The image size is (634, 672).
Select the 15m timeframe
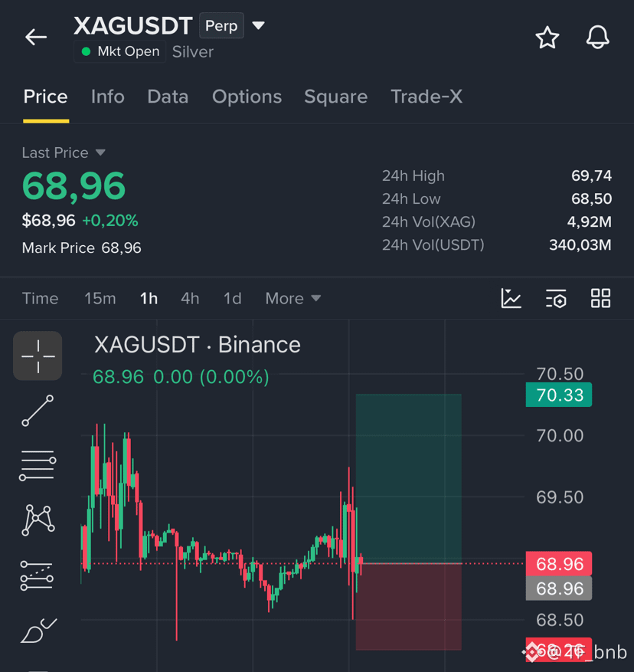click(100, 298)
